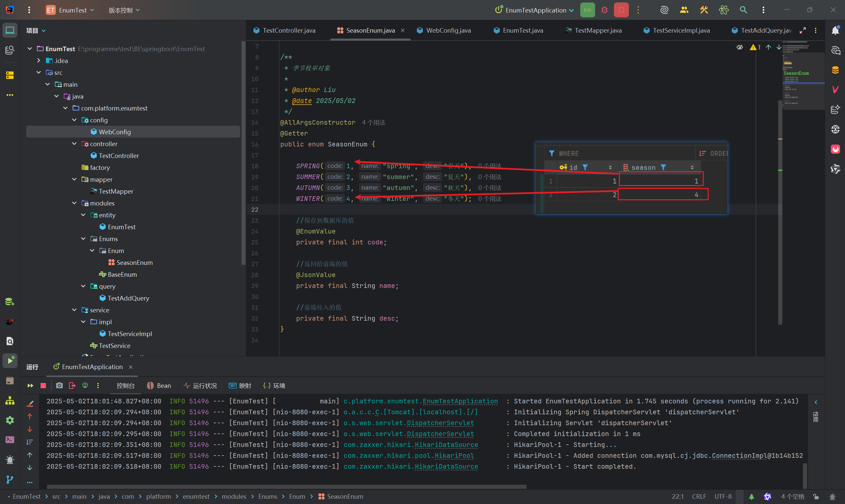Click the red Stop application button
The image size is (845, 504).
[x=621, y=10]
